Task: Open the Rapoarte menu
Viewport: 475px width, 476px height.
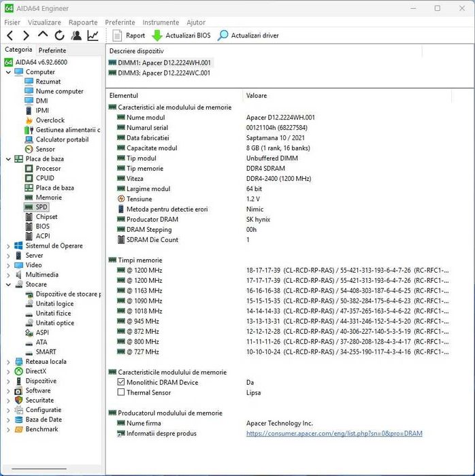Action: click(83, 22)
